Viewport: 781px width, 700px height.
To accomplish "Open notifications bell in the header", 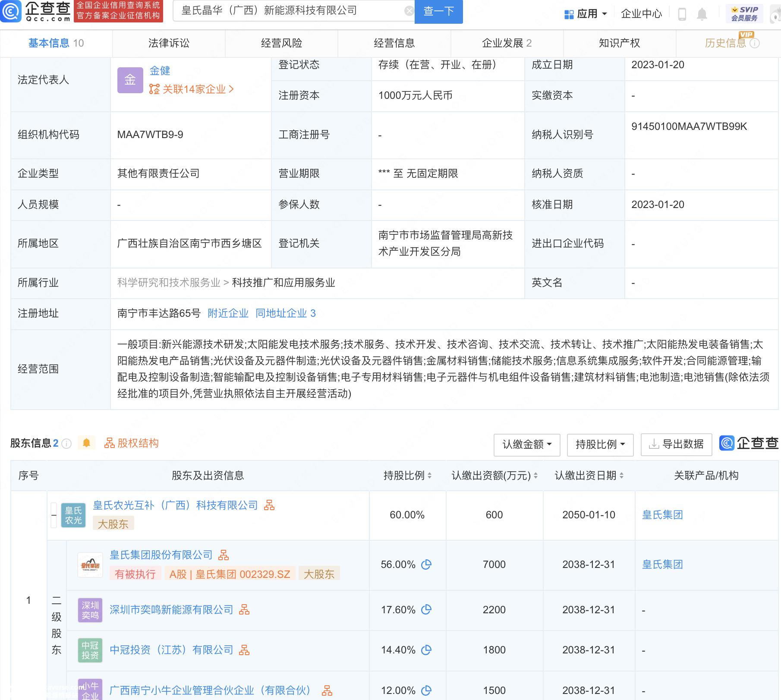I will (702, 14).
